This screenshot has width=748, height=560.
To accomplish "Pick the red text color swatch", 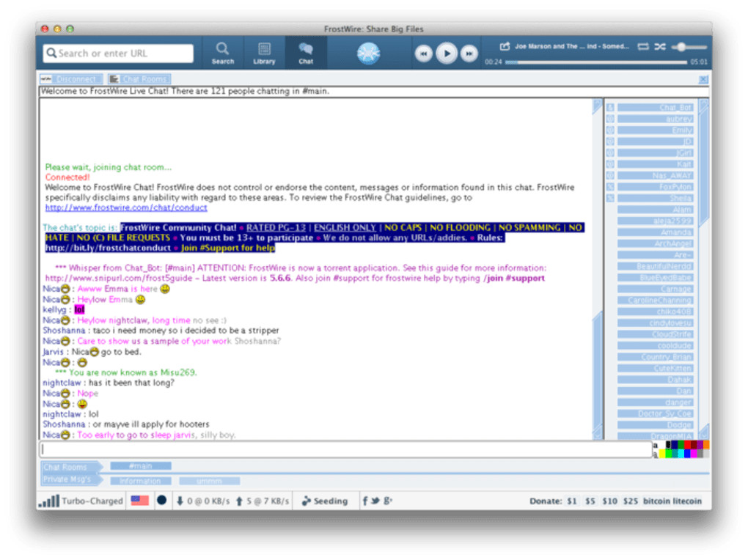I will 687,445.
